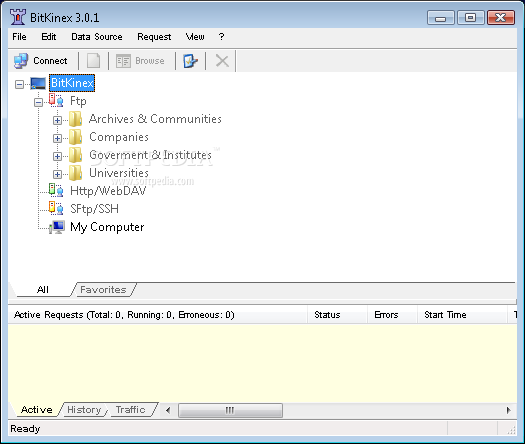Select the SFtp/SSH tree item
This screenshot has width=525, height=444.
point(94,209)
